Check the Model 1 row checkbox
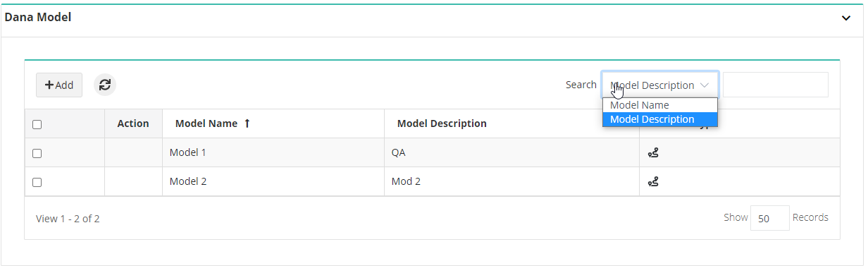 tap(37, 153)
